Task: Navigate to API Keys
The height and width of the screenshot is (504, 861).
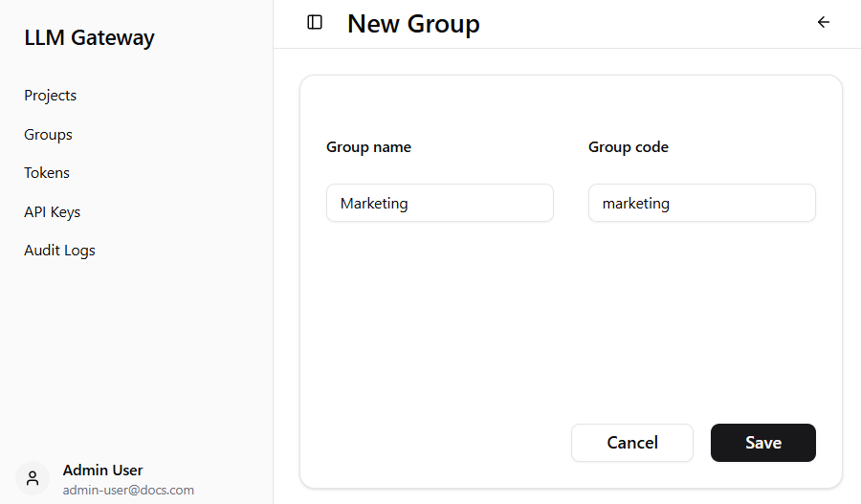Action: pos(53,212)
